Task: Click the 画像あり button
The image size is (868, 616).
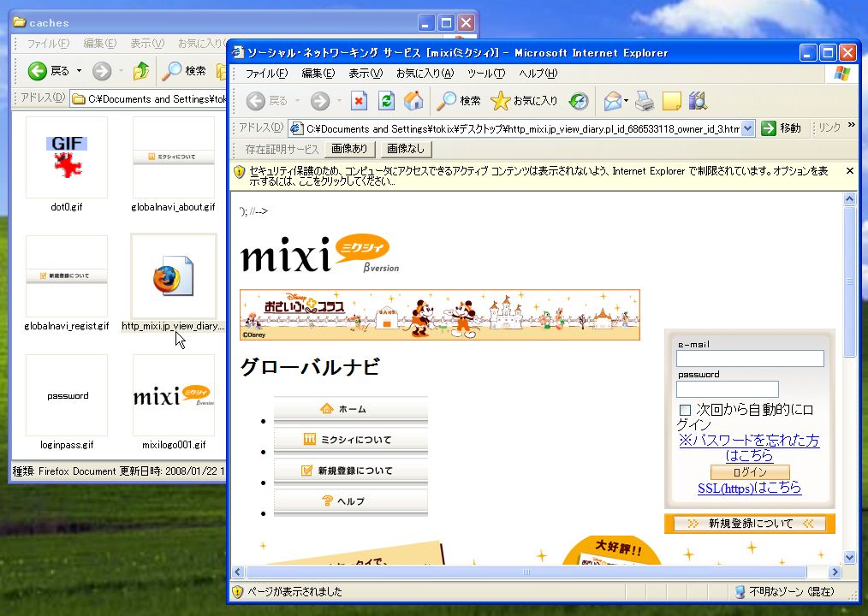Action: pos(350,149)
